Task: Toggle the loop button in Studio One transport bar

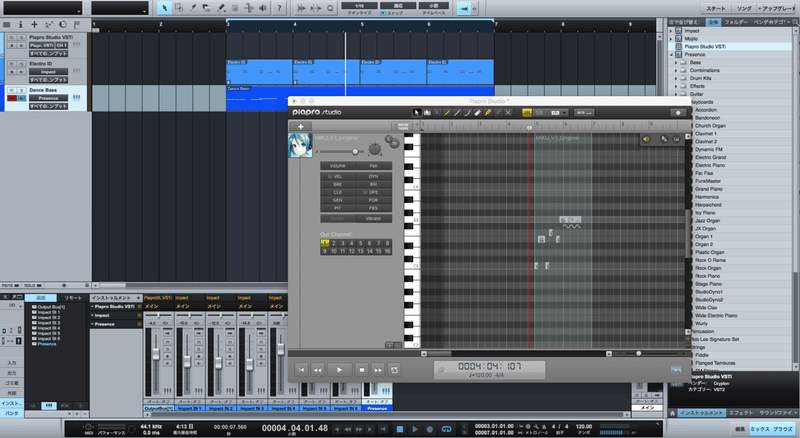Action: click(x=446, y=429)
